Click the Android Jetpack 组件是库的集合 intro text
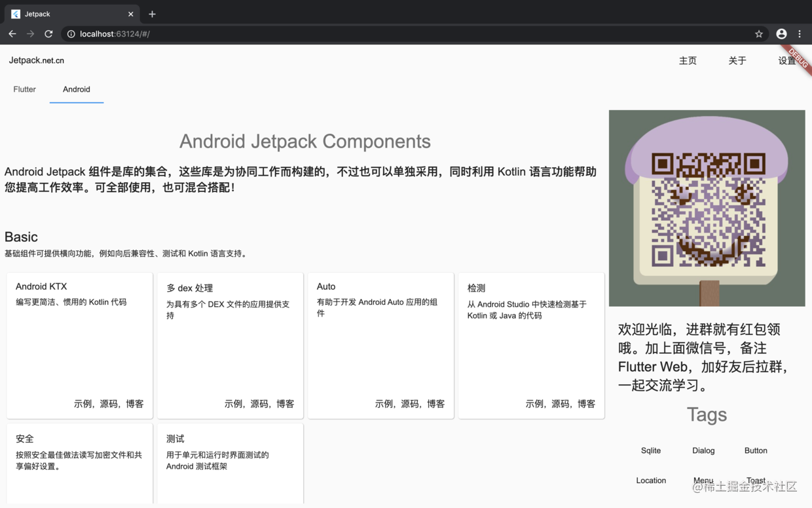 [x=301, y=180]
